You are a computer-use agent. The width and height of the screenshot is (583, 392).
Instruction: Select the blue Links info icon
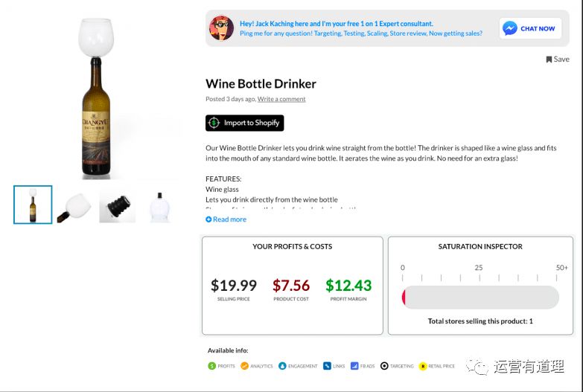coord(327,366)
